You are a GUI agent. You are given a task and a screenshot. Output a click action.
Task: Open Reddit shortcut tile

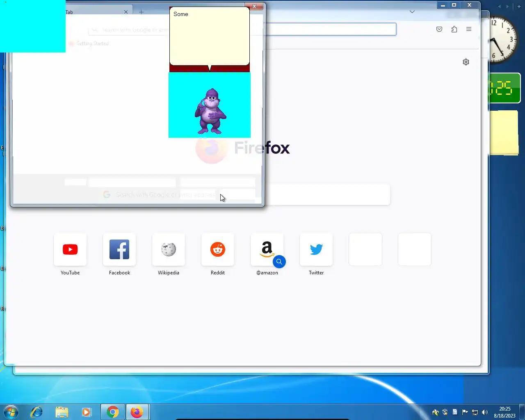coord(218,249)
